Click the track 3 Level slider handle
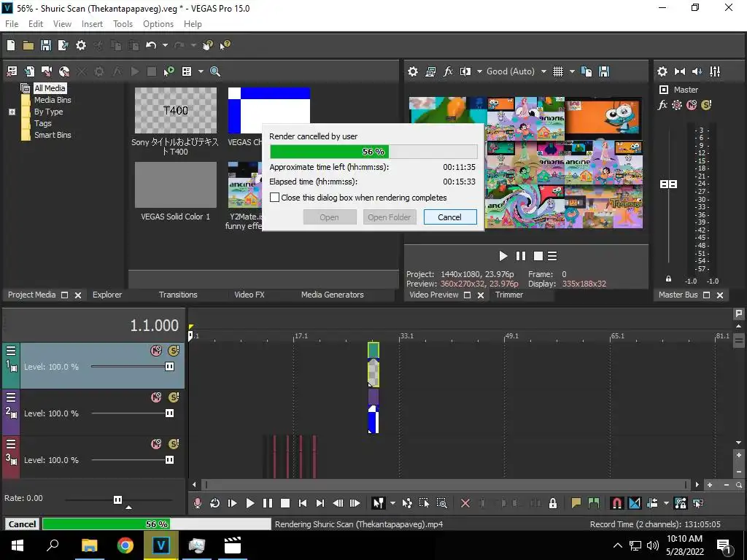This screenshot has height=560, width=747. coord(169,460)
